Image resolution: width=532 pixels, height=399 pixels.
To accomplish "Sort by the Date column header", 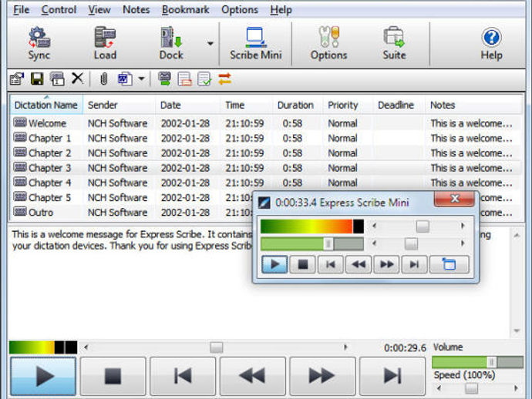I will pos(188,106).
